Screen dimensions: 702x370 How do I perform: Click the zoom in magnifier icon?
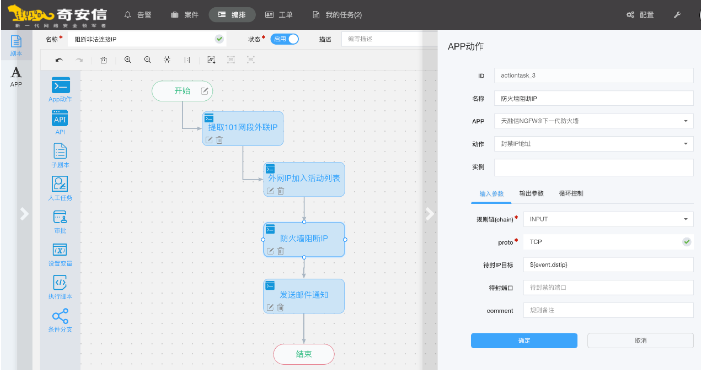click(128, 60)
